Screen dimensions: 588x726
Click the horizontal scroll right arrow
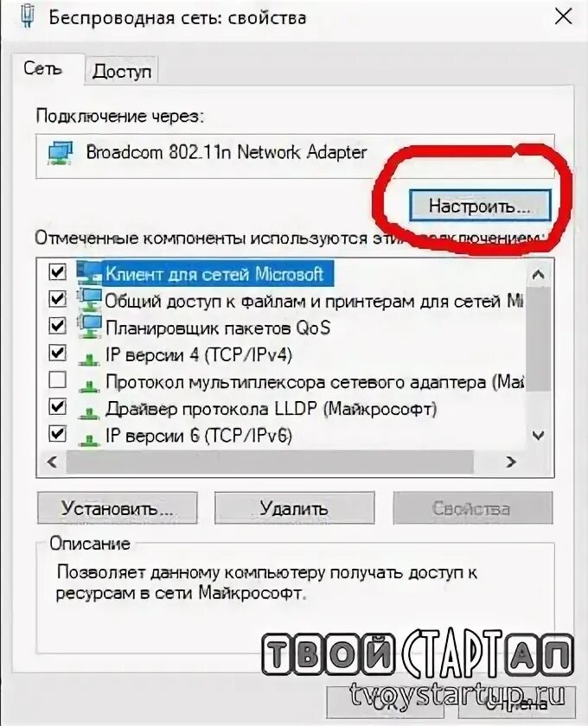point(511,462)
